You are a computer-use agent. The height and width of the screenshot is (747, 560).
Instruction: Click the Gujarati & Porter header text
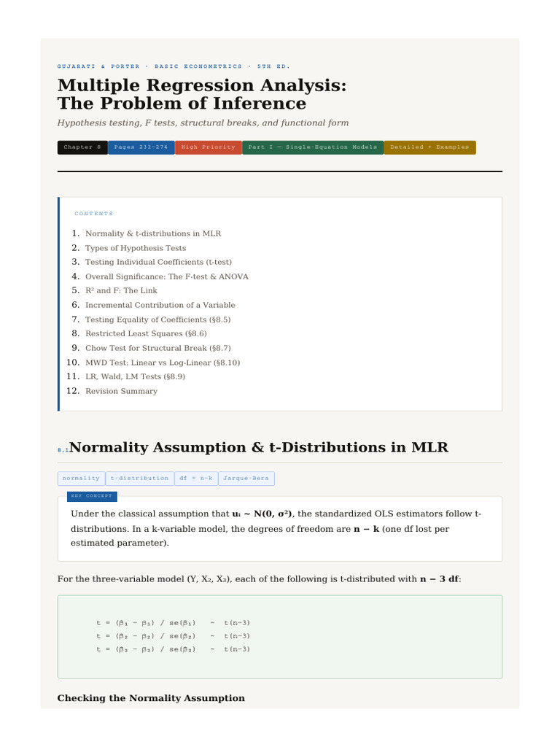point(174,66)
